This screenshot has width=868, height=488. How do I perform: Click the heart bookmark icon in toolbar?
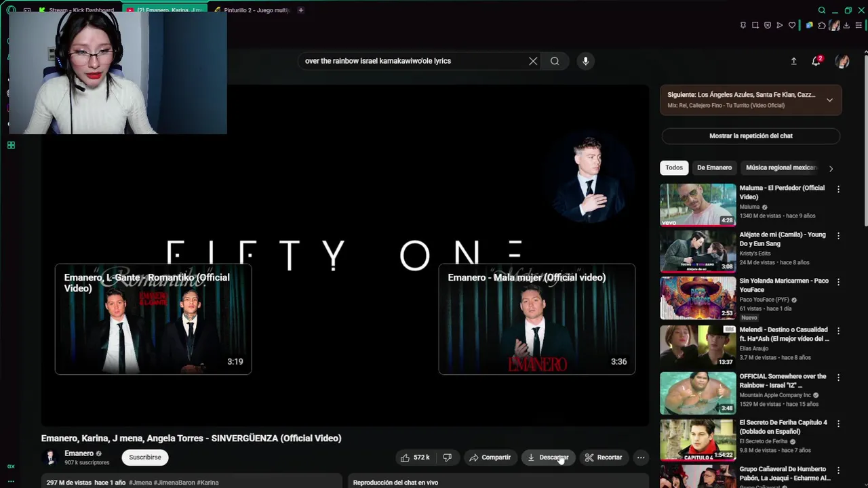point(792,25)
